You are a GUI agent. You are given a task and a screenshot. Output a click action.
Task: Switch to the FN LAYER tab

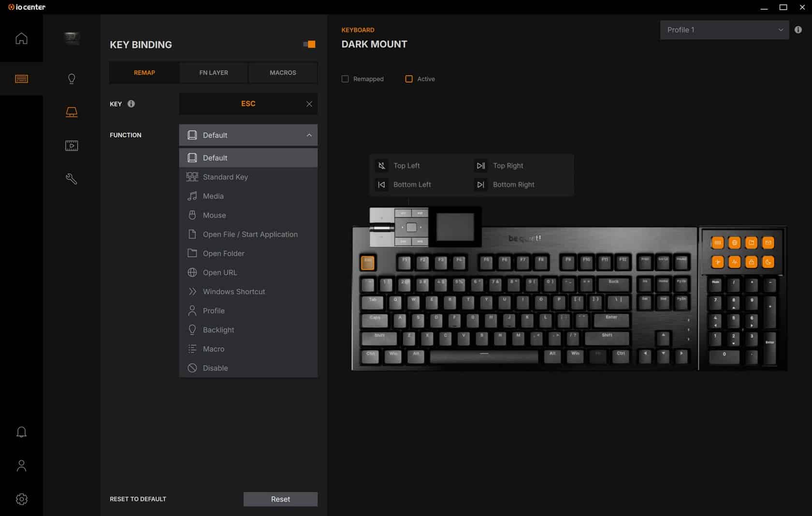pos(214,73)
